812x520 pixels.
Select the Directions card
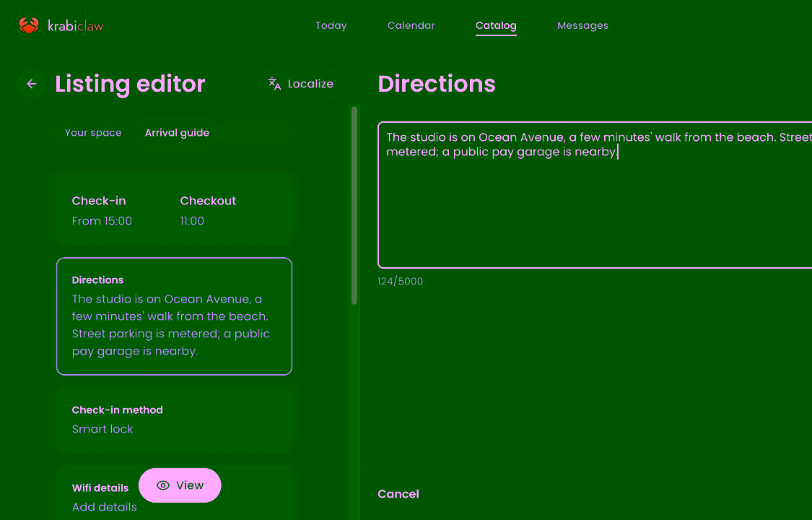(174, 316)
